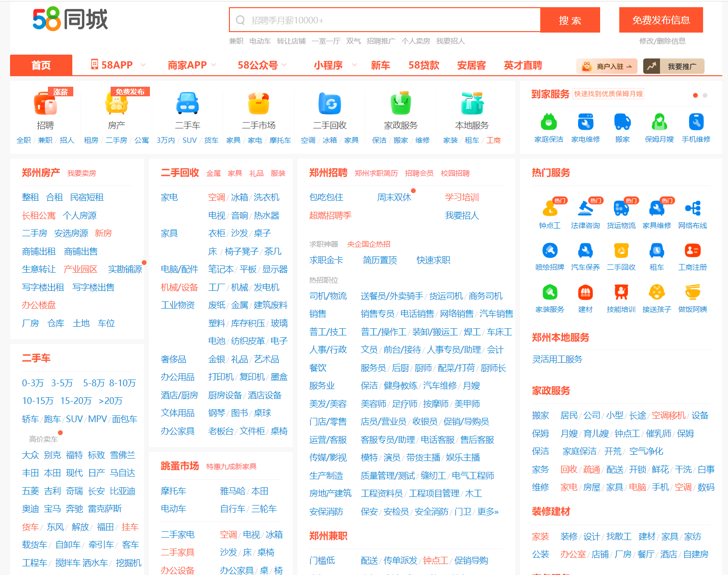Open the 技能培训 service icon
Viewport: 728px width, 575px height.
point(621,292)
